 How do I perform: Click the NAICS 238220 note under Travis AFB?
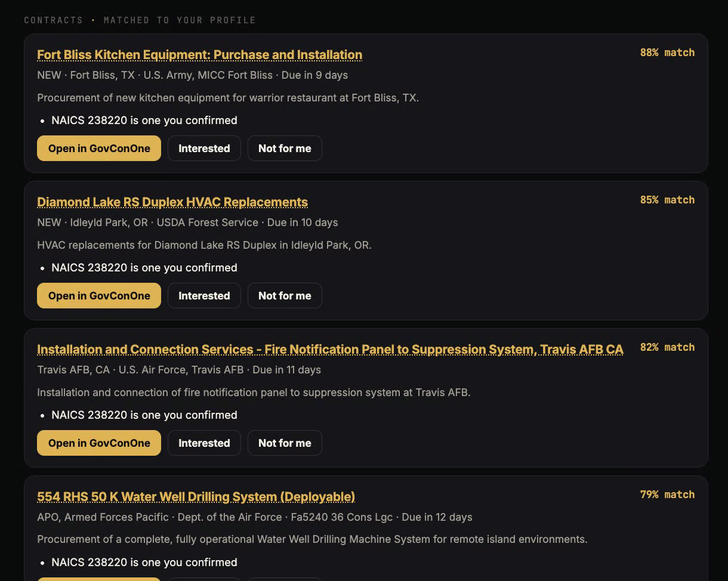(144, 415)
